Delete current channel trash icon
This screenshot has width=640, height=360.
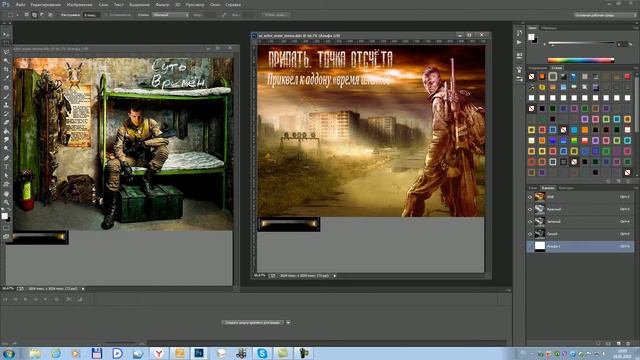(x=628, y=344)
